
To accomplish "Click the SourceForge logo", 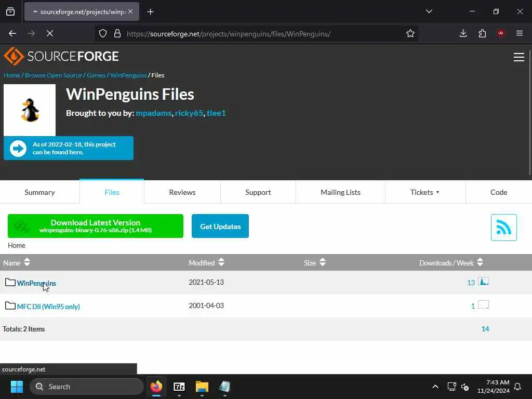I will click(x=61, y=56).
